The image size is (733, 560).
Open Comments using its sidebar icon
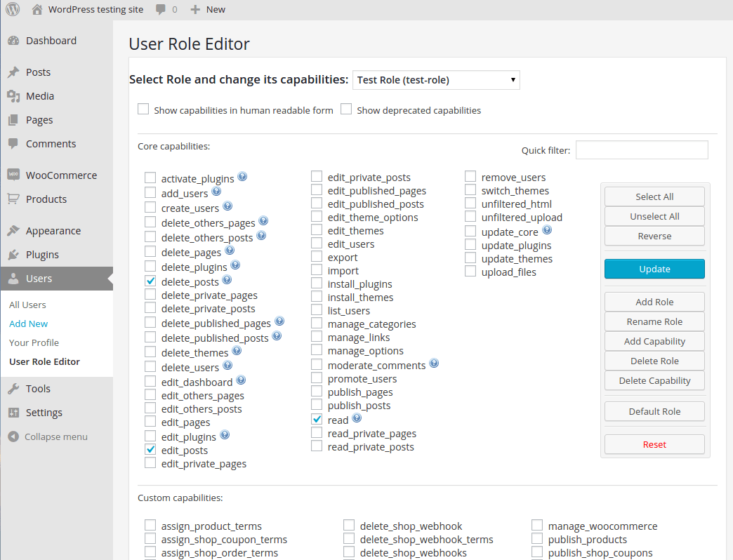15,143
